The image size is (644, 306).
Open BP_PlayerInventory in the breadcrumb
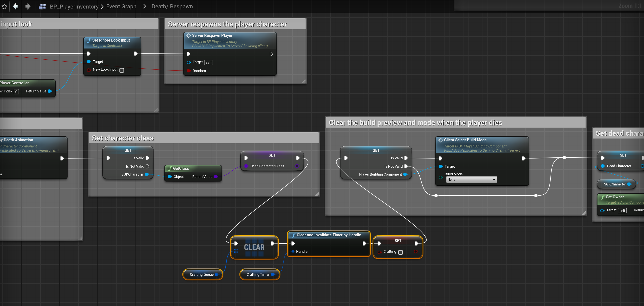point(74,7)
